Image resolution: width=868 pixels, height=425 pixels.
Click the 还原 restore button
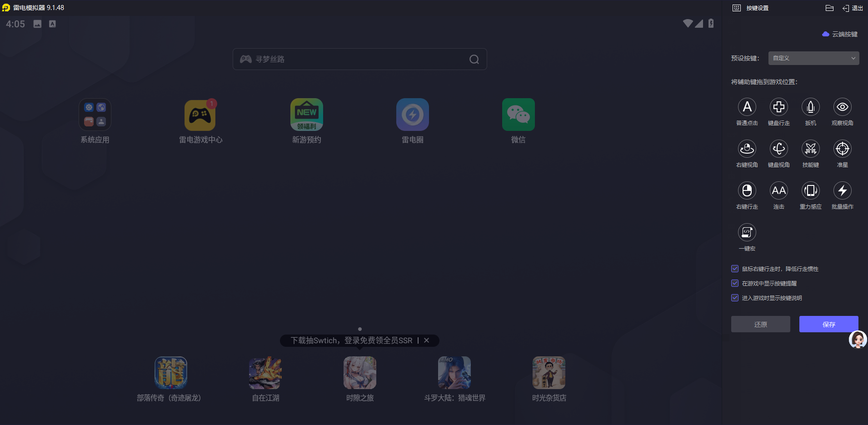coord(760,324)
